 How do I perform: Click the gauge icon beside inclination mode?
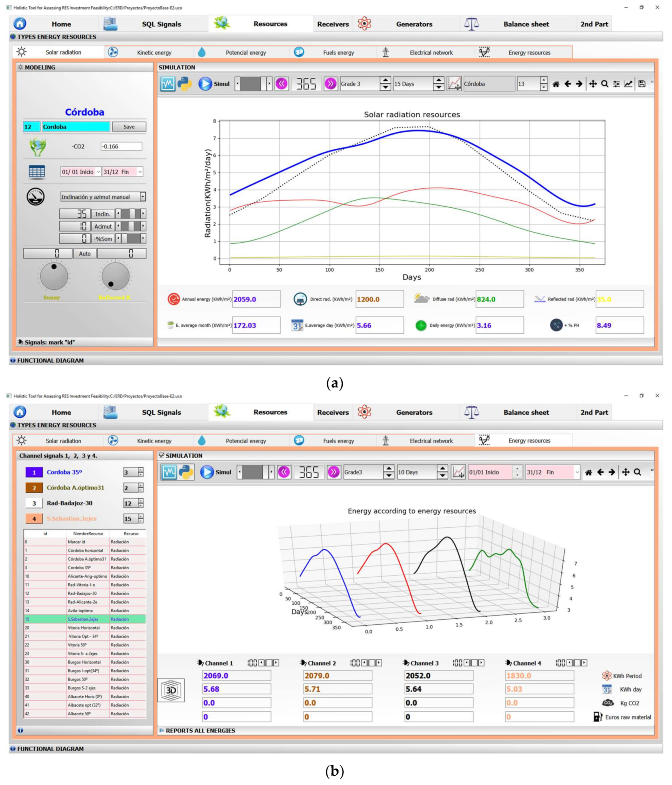click(x=35, y=197)
